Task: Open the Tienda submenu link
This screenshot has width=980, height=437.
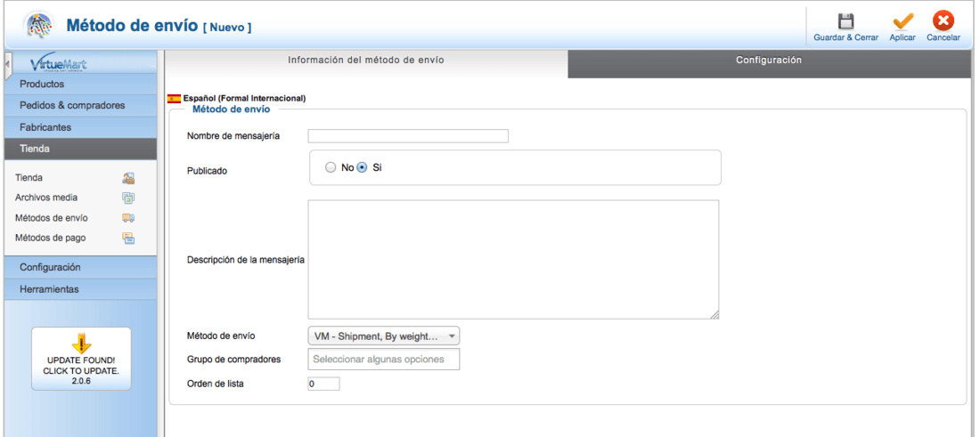Action: [29, 178]
